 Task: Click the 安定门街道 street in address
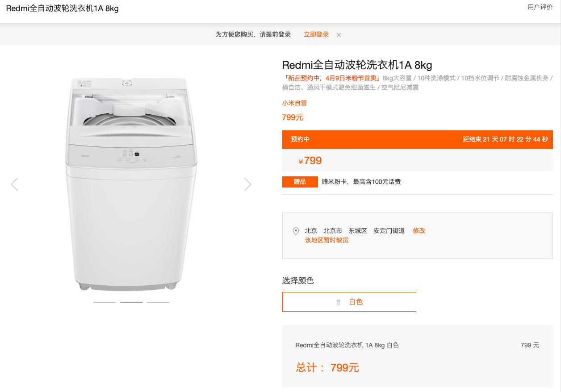389,231
